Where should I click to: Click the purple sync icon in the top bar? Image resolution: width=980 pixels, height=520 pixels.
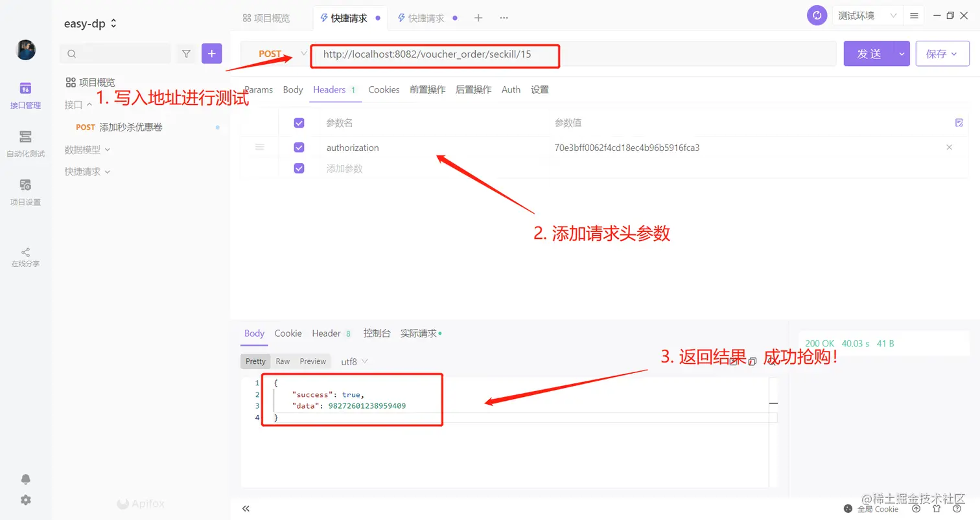click(817, 15)
